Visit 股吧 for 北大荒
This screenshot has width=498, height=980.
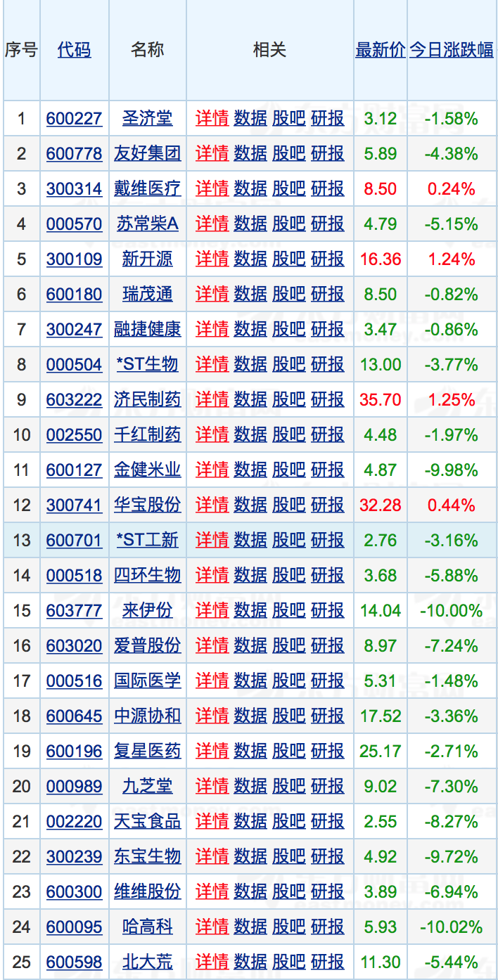(289, 962)
